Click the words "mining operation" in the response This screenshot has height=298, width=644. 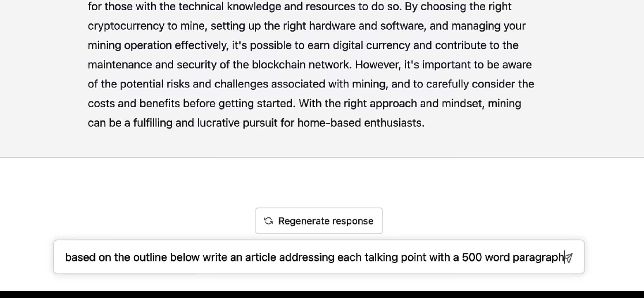[x=130, y=45]
